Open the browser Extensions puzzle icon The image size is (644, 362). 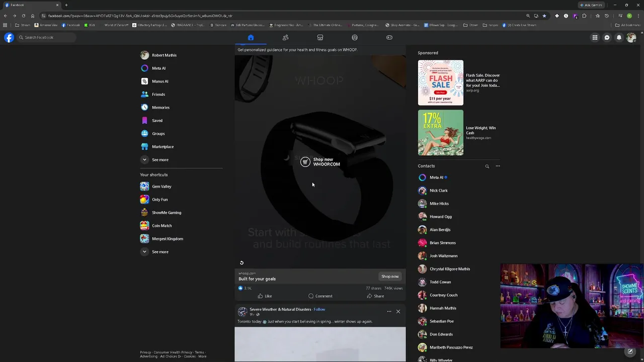[x=584, y=16]
